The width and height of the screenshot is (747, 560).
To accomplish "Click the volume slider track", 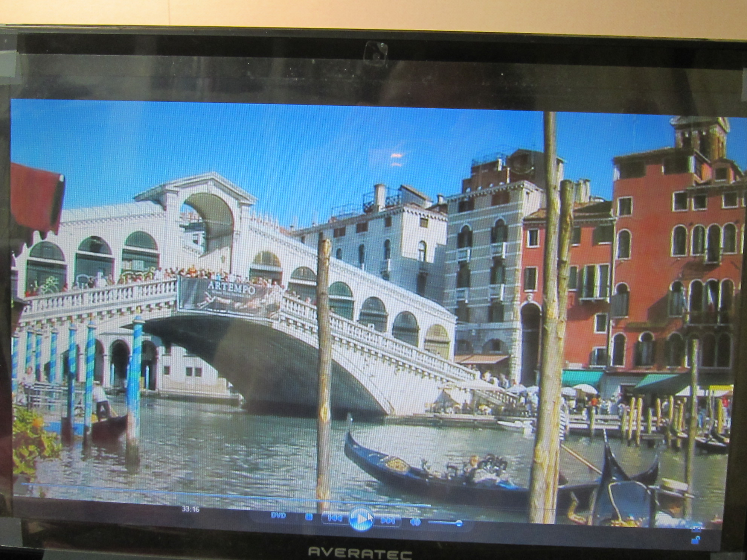I will click(442, 522).
